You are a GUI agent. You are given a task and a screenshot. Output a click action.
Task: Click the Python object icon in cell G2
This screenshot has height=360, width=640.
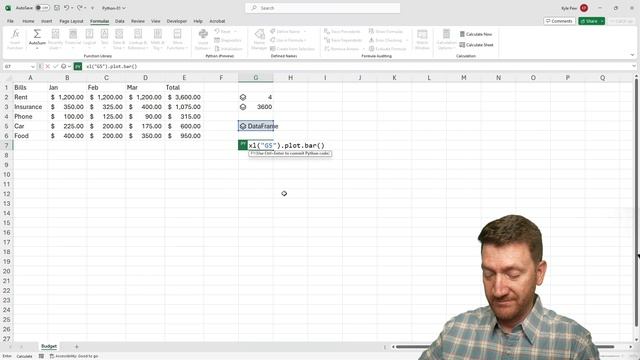pos(243,97)
